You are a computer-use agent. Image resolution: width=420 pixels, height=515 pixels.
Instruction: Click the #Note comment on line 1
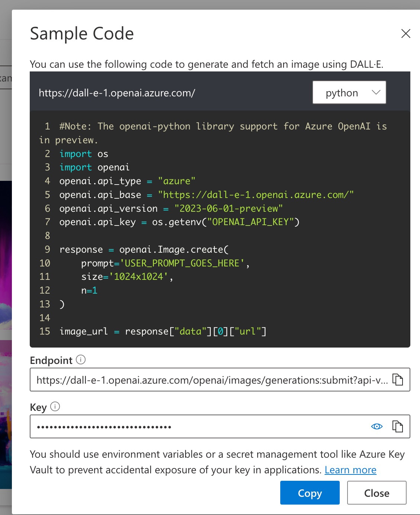point(213,133)
